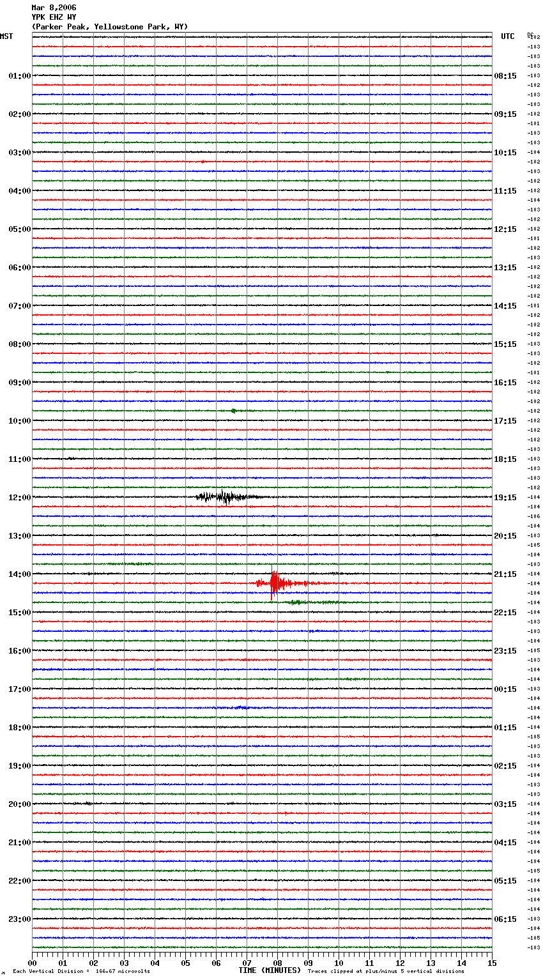The width and height of the screenshot is (543, 980).
Task: Click the 02:15 UTC time label
Action: [505, 766]
